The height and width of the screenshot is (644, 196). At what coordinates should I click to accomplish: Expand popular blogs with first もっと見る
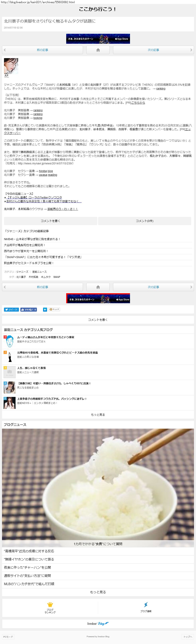pos(98,415)
